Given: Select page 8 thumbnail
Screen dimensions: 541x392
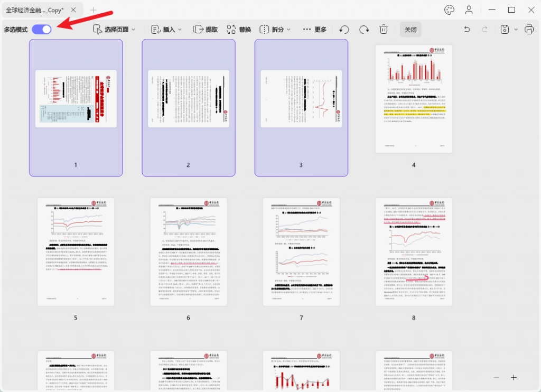Looking at the screenshot, I should pos(414,251).
